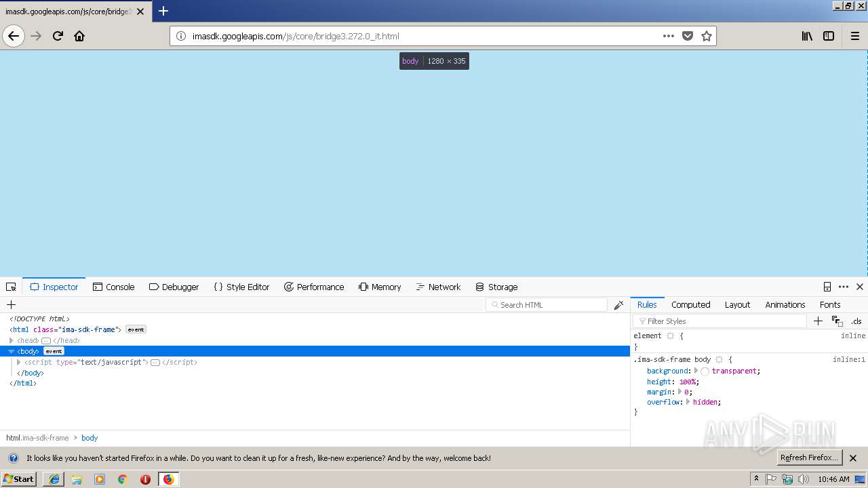Edit the height 100% value

click(688, 382)
